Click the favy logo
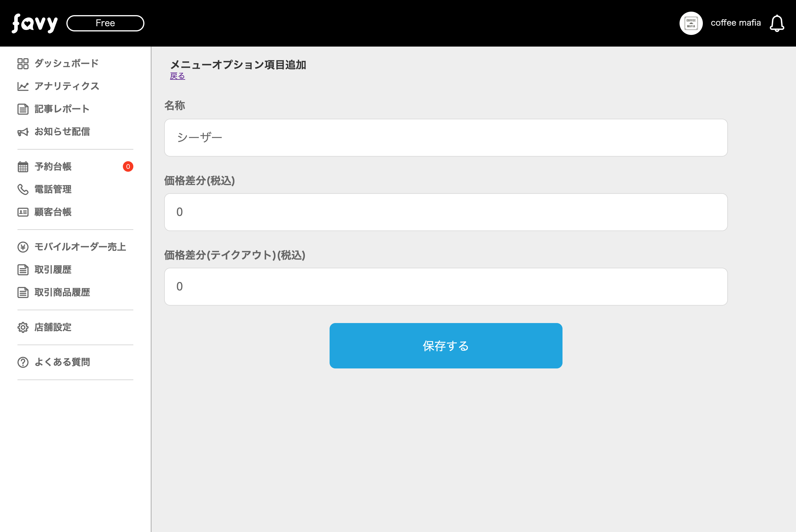796x532 pixels. tap(35, 23)
